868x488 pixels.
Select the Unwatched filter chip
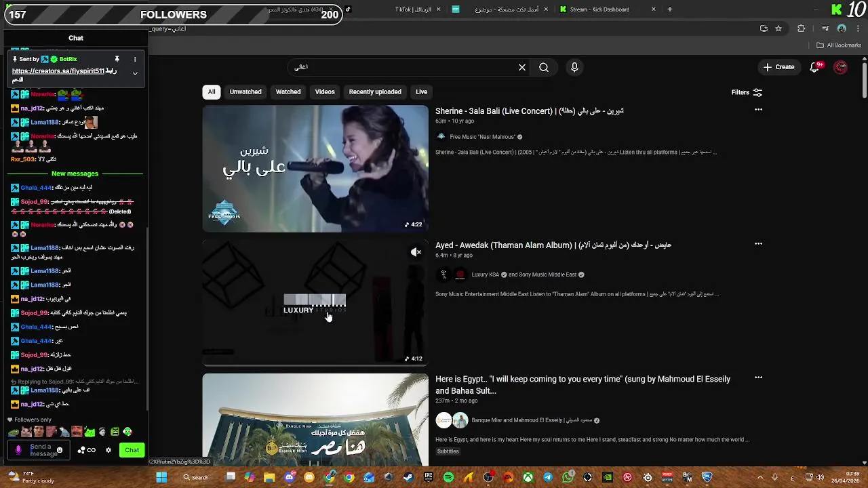click(x=245, y=91)
